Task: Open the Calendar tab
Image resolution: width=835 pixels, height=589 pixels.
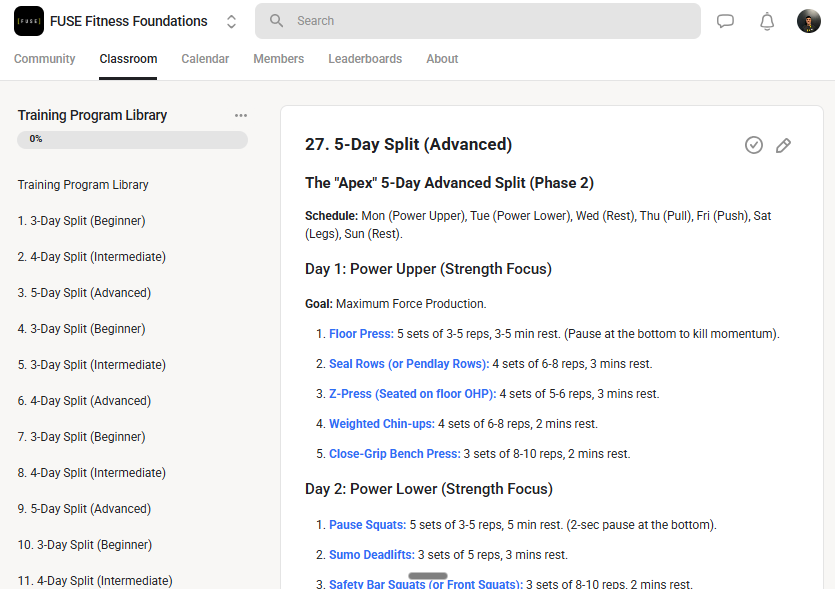Action: [205, 59]
